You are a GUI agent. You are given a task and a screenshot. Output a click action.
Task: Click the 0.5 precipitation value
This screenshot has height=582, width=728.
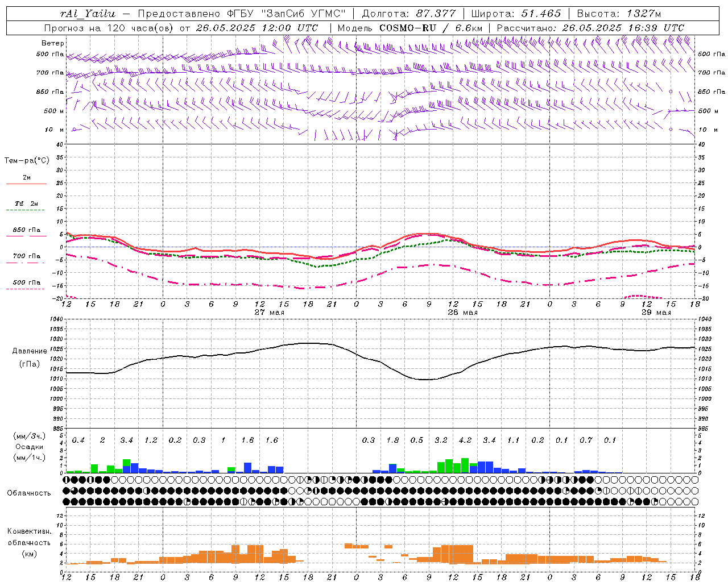(x=417, y=440)
